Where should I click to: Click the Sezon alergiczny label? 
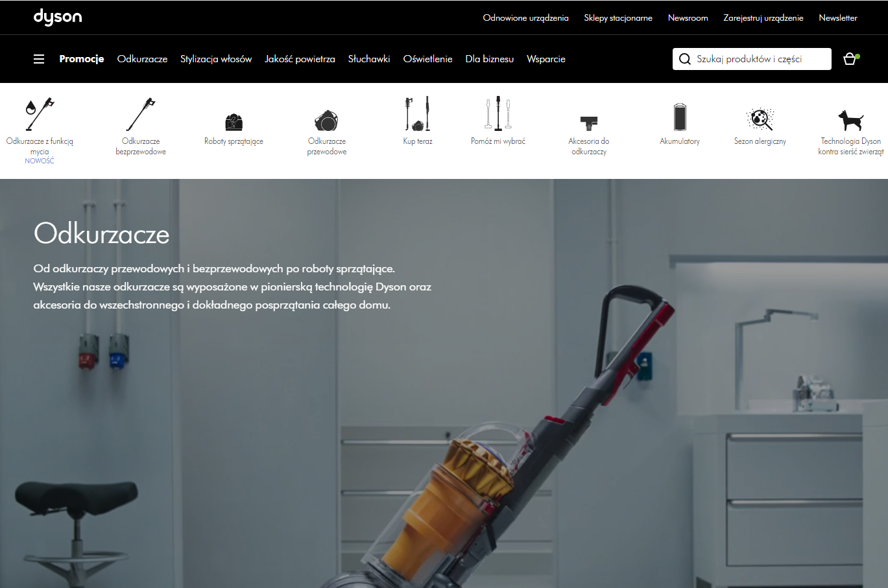click(760, 141)
